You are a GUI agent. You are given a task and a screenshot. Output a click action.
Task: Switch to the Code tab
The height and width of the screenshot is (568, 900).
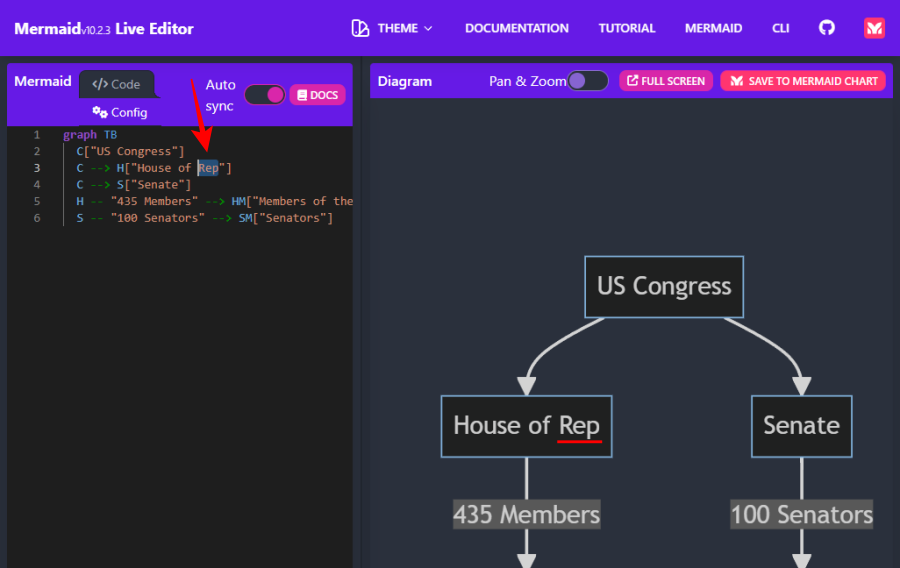(117, 84)
